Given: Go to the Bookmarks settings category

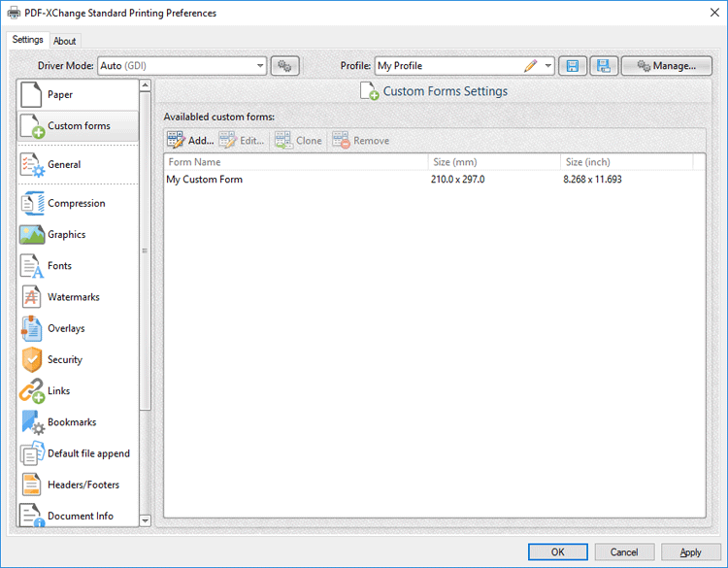Looking at the screenshot, I should pos(73,422).
